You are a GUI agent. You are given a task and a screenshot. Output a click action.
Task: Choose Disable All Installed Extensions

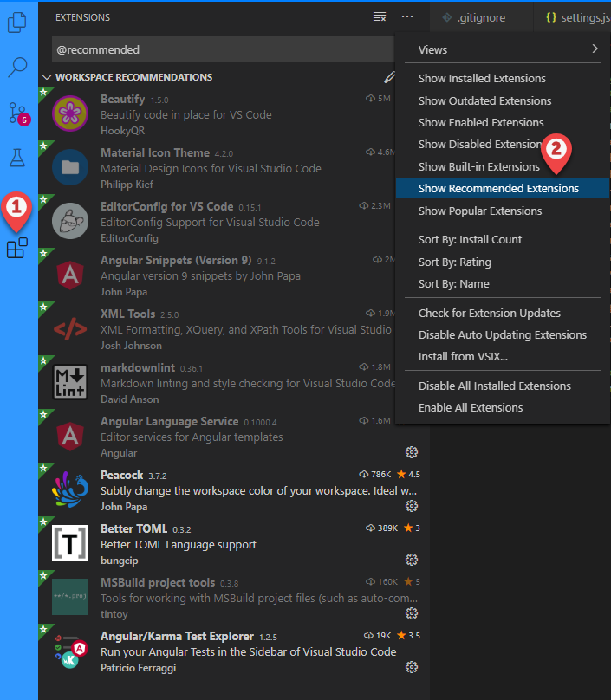coord(503,386)
